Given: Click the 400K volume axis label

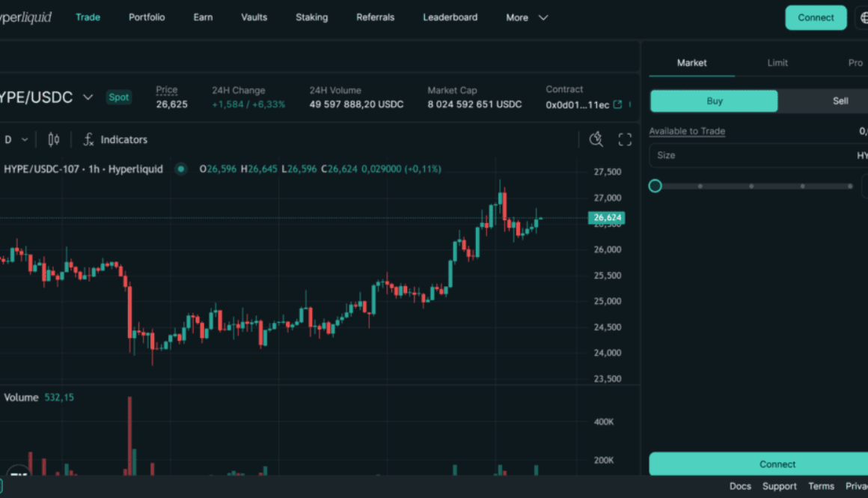Looking at the screenshot, I should tap(603, 422).
